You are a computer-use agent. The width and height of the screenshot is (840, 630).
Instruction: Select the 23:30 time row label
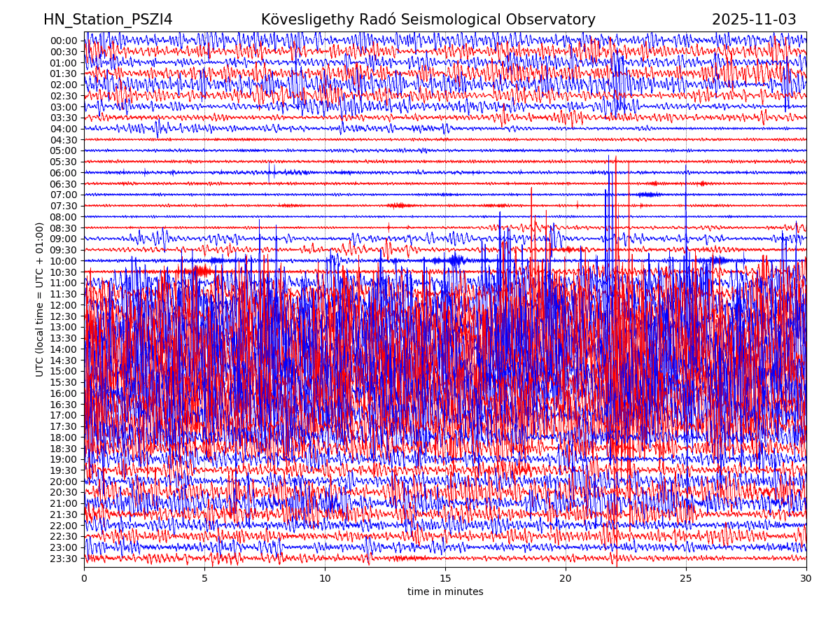click(x=64, y=559)
